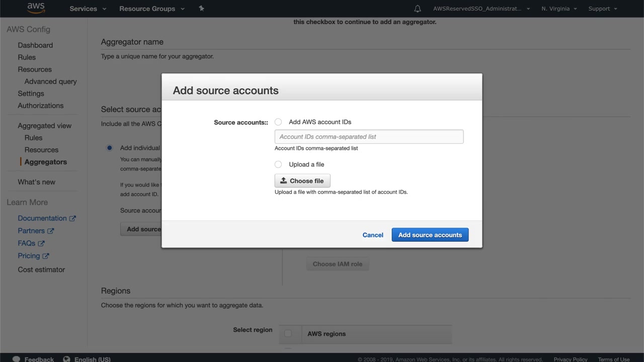Select the Add AWS account IDs radio button
This screenshot has height=362, width=644.
pos(278,122)
